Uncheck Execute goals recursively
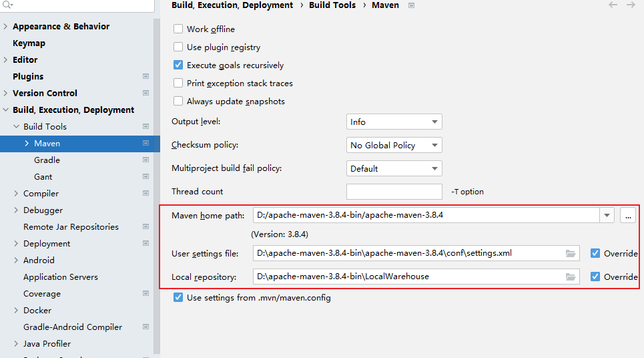644x358 pixels. 178,65
